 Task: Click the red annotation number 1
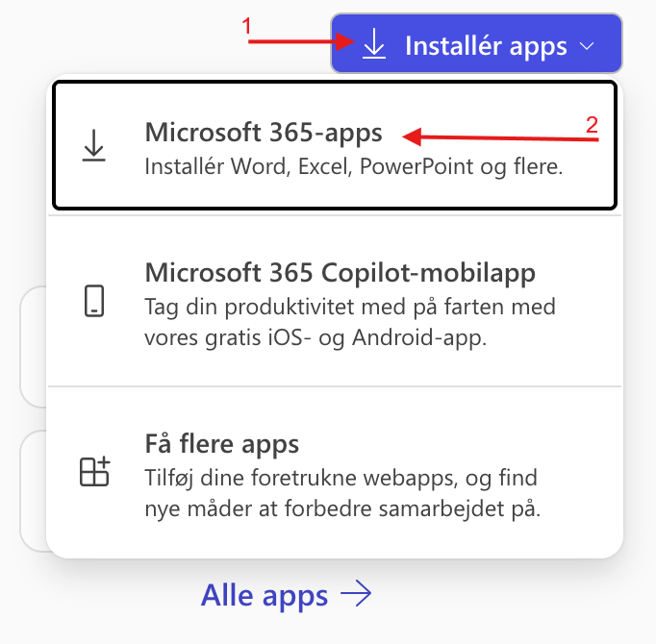(x=247, y=27)
